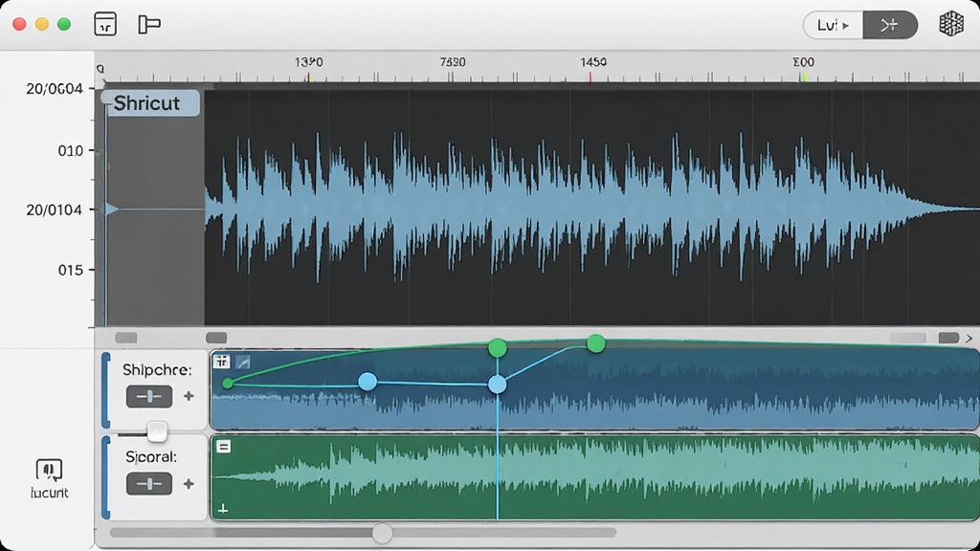Add to the Sicoral track with its plus icon

coord(189,484)
